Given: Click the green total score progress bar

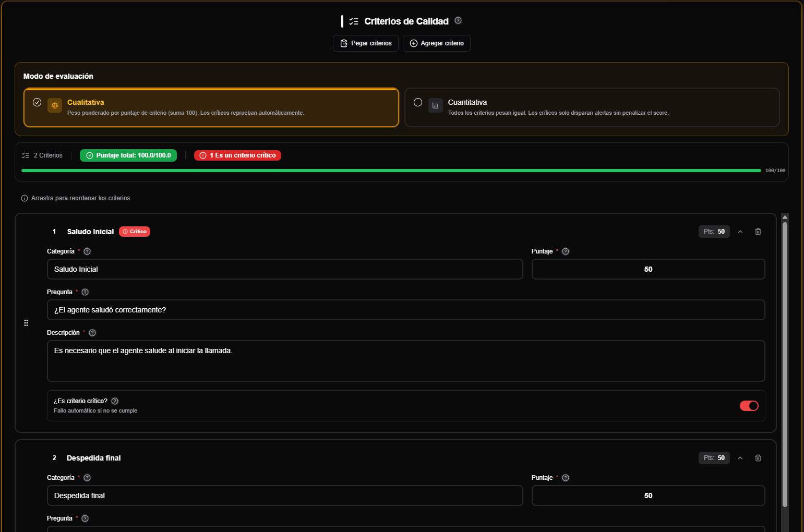Looking at the screenshot, I should tap(391, 171).
